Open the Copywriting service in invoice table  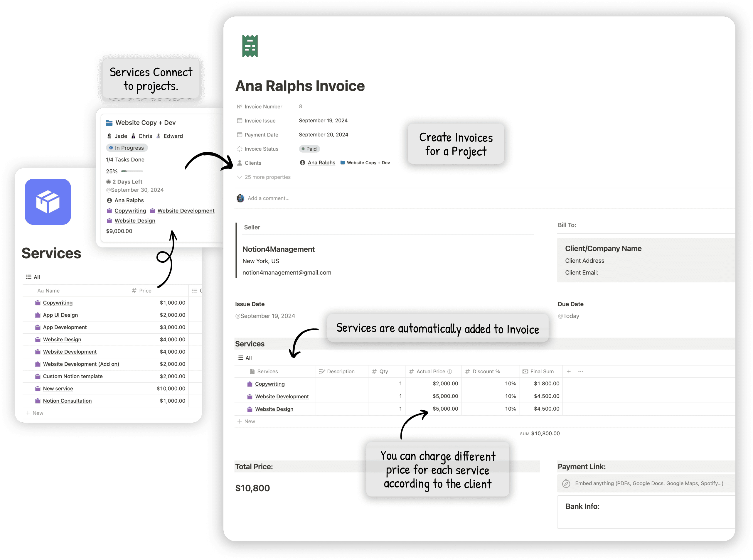269,384
